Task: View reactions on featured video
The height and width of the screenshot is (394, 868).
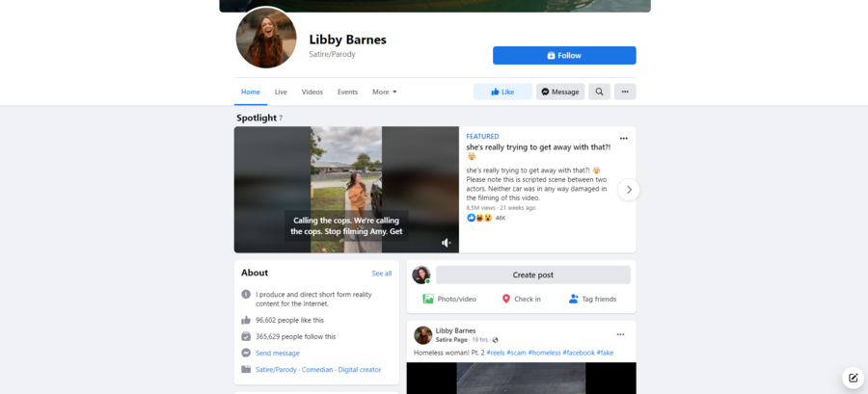Action: 485,218
